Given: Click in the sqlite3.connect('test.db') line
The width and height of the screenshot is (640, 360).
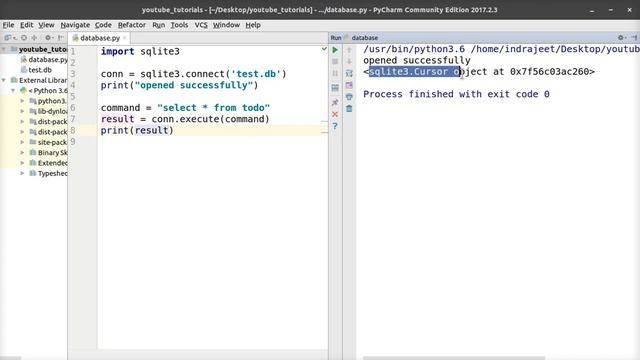Looking at the screenshot, I should point(193,74).
